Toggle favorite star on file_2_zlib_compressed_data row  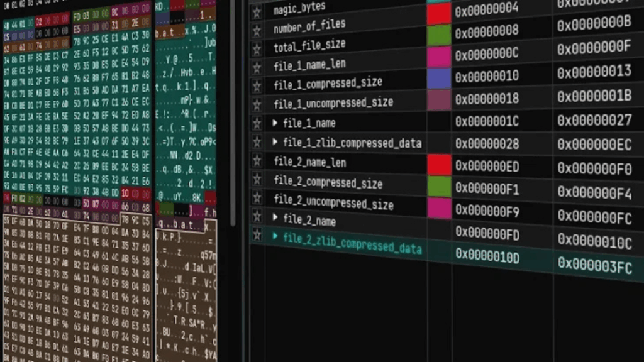click(257, 234)
